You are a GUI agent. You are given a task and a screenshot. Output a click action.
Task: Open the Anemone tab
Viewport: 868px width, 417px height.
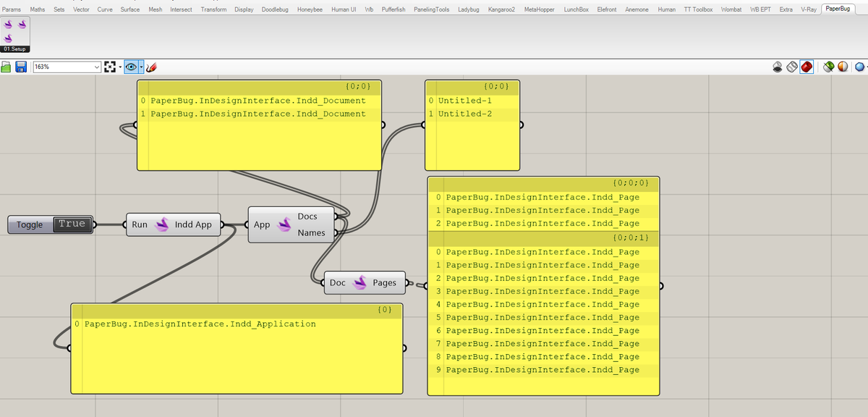pyautogui.click(x=637, y=9)
